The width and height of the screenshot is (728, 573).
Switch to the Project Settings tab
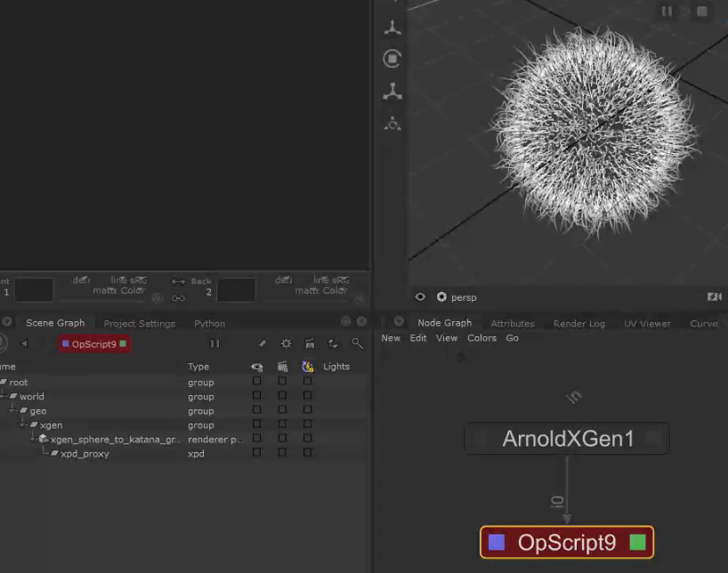tap(139, 323)
